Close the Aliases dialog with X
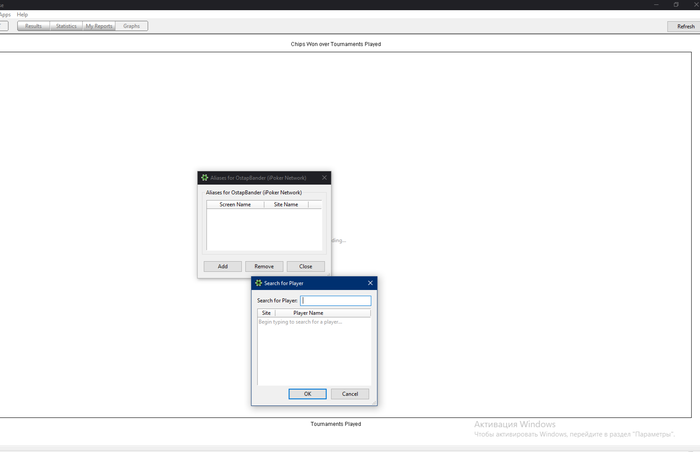Image resolution: width=700 pixels, height=452 pixels. click(324, 178)
